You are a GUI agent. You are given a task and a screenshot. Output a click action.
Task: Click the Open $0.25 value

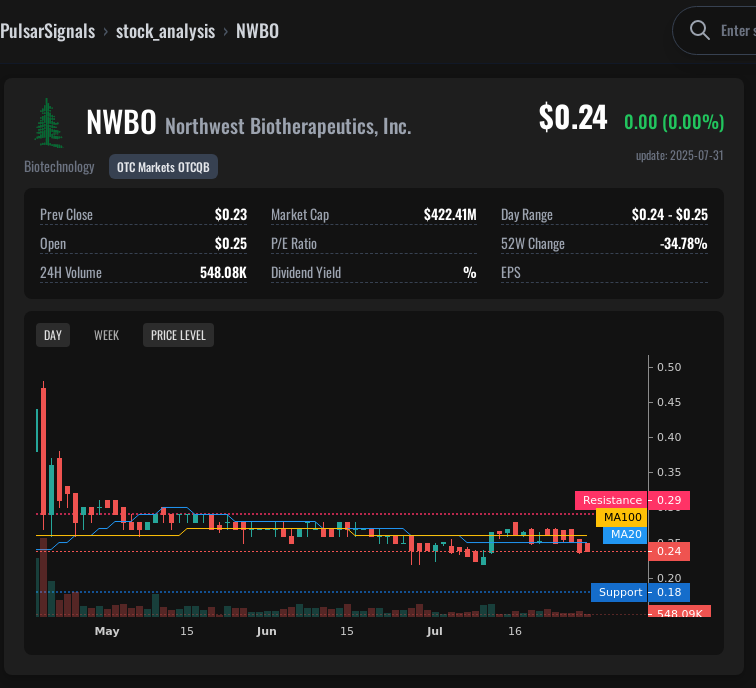(230, 243)
